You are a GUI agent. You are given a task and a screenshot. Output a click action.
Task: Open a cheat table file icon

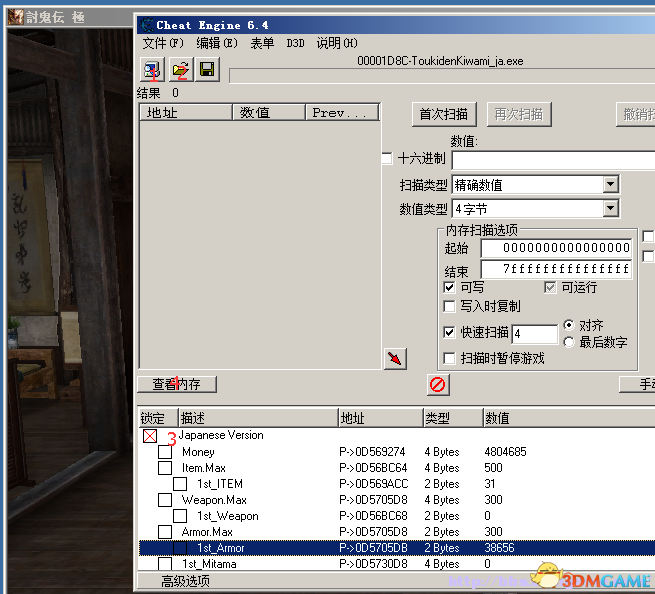[181, 69]
